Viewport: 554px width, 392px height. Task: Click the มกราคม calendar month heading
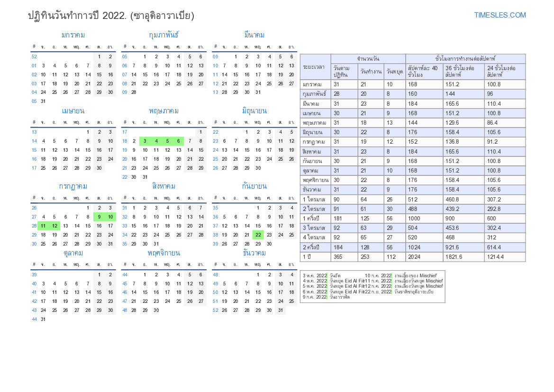(73, 35)
